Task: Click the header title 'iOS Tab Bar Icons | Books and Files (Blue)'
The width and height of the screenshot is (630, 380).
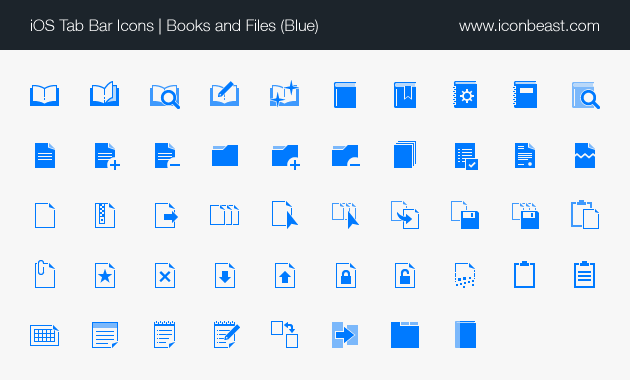Action: (174, 26)
